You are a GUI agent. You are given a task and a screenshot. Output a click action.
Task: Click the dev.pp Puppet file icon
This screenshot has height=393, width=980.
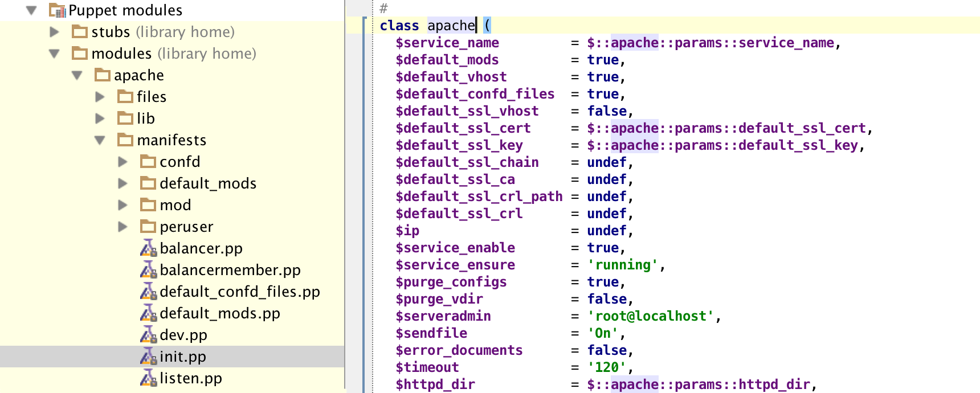pos(148,335)
